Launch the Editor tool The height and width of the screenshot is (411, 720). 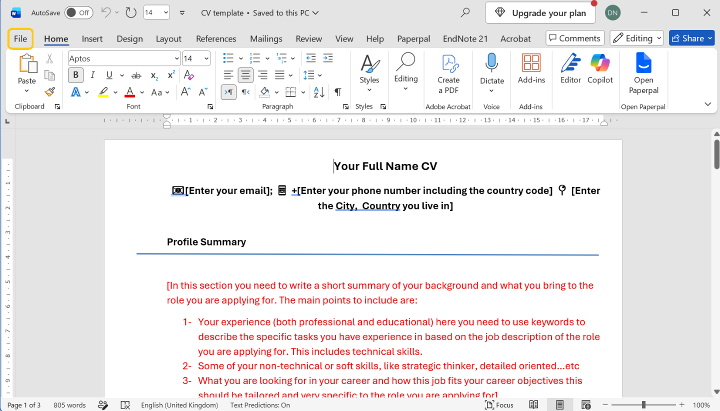tap(570, 69)
